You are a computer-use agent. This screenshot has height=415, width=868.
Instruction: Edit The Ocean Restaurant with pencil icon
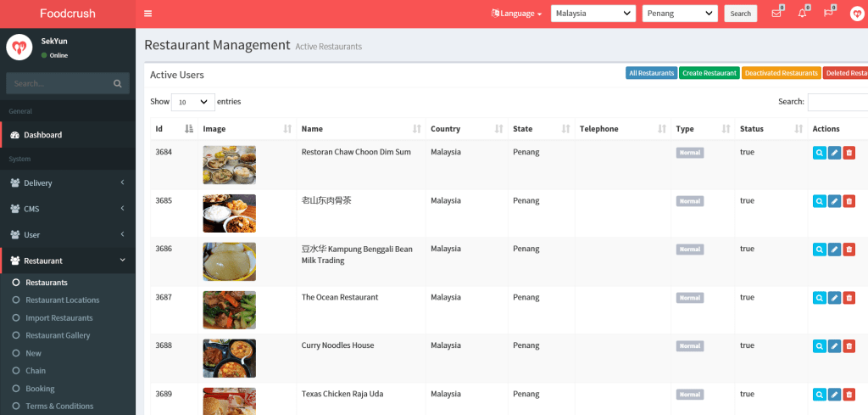tap(834, 298)
